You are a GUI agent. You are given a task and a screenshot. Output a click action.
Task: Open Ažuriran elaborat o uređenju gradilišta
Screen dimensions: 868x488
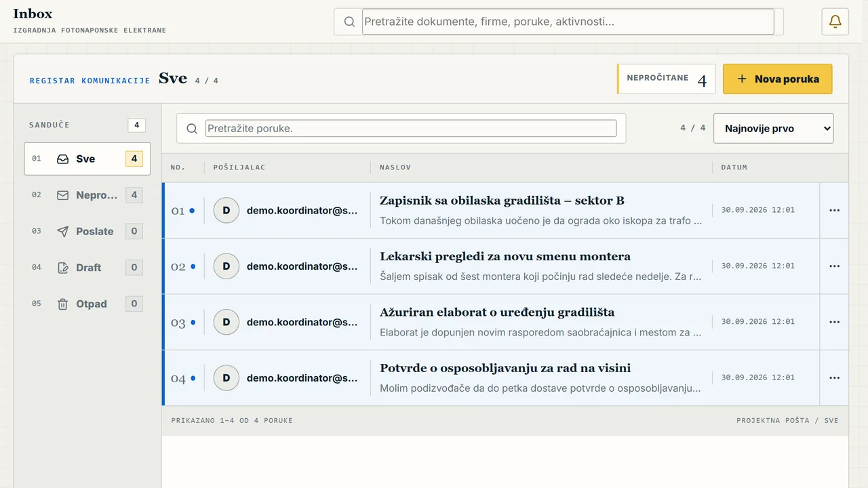tap(497, 312)
